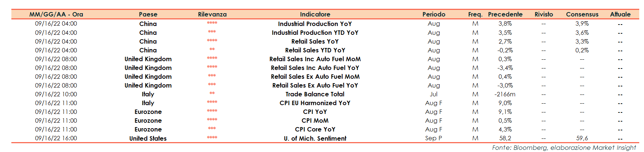Select the Sep P period cell
Viewport: 644px width, 152px height.
point(434,138)
